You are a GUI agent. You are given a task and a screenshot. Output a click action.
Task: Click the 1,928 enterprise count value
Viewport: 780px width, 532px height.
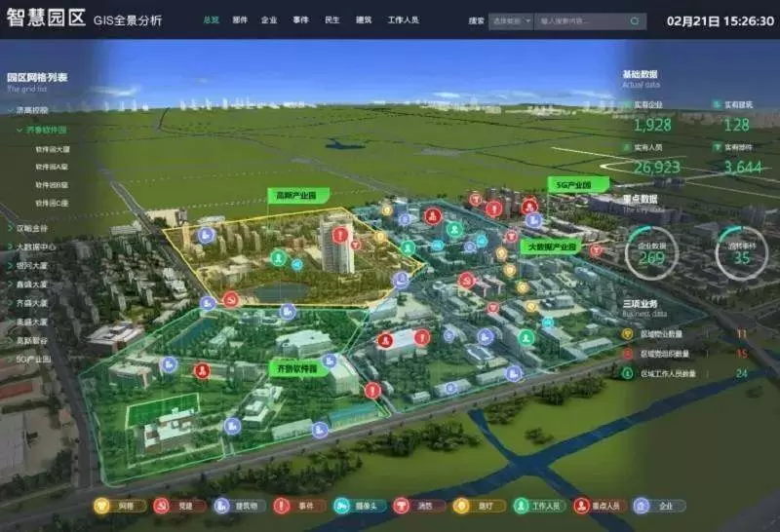pos(652,125)
